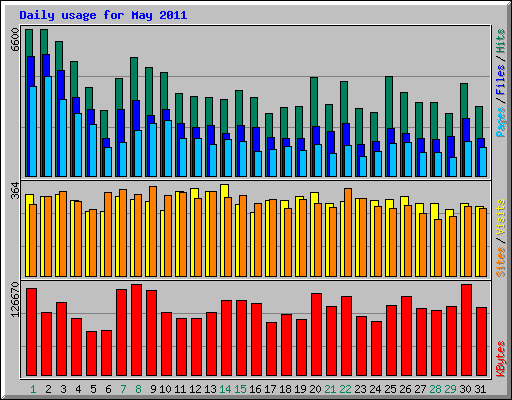Click day 11 on the x-axis
The height and width of the screenshot is (400, 512).
180,389
